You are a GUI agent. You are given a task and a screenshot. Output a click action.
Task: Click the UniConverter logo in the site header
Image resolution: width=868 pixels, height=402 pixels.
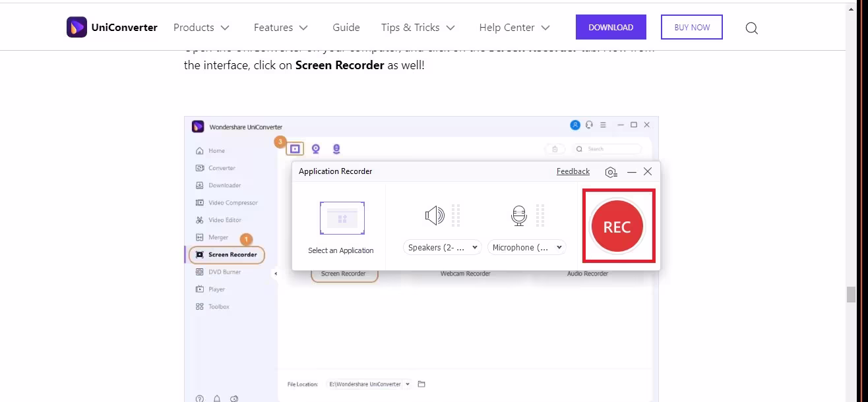click(112, 27)
